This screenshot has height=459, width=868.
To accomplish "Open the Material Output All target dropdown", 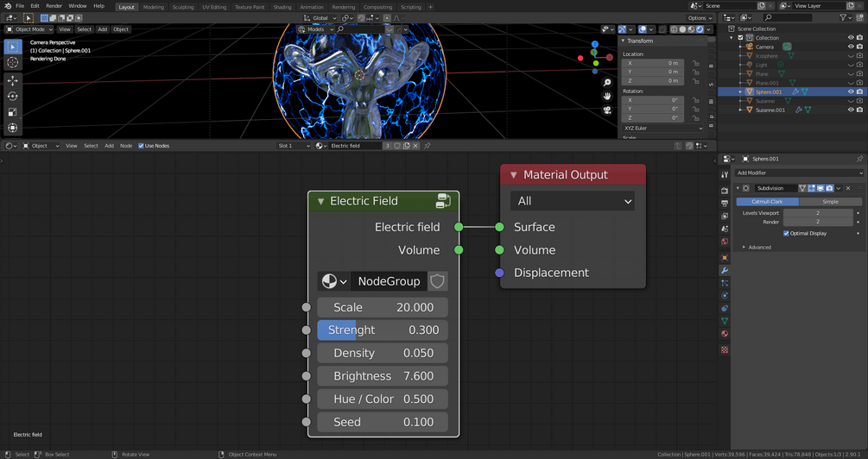I will pyautogui.click(x=573, y=201).
